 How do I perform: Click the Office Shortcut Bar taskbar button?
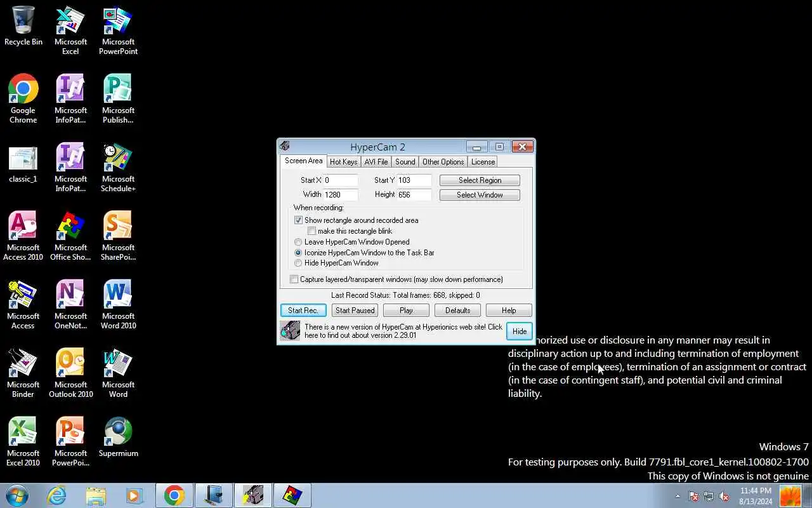pyautogui.click(x=292, y=495)
